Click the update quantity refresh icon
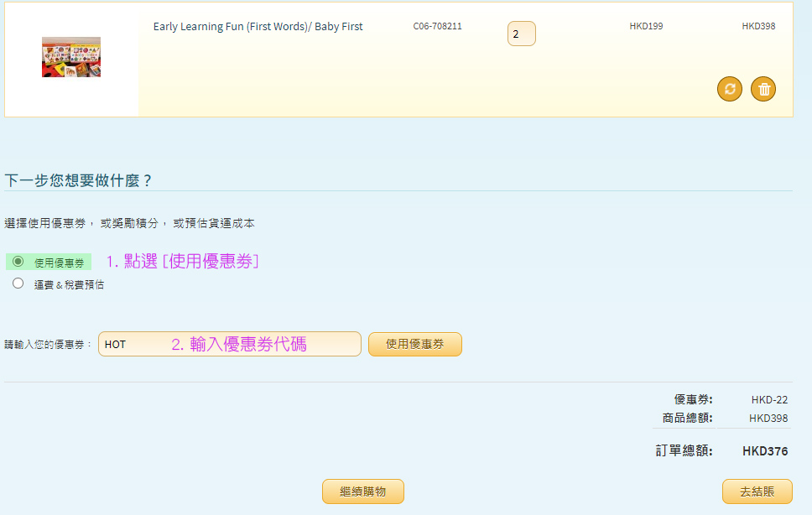The image size is (812, 515). [x=730, y=89]
